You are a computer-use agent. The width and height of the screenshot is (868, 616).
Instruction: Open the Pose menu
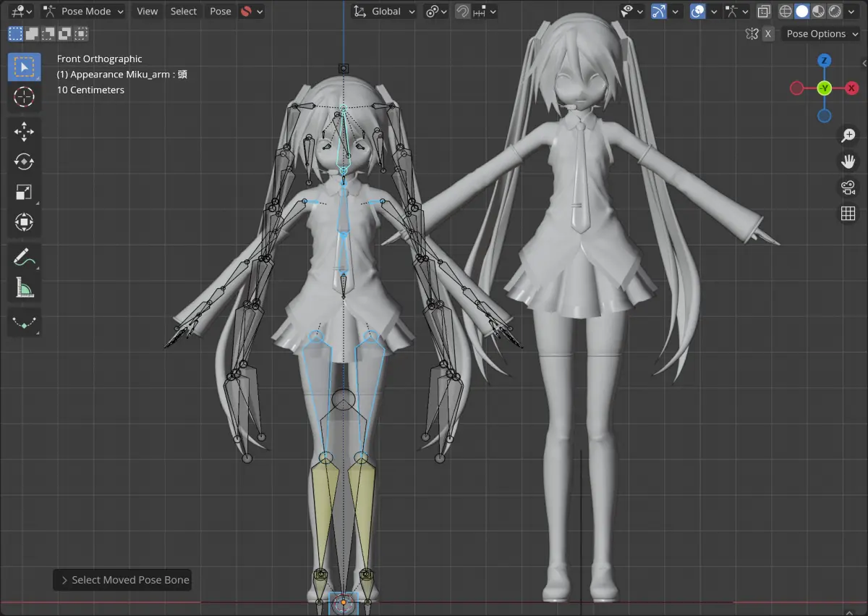(x=221, y=12)
